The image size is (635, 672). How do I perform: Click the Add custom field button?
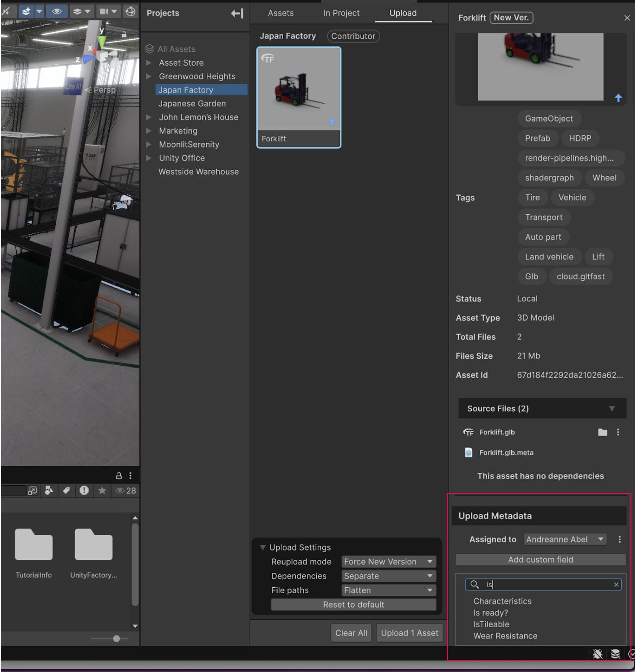(x=540, y=560)
